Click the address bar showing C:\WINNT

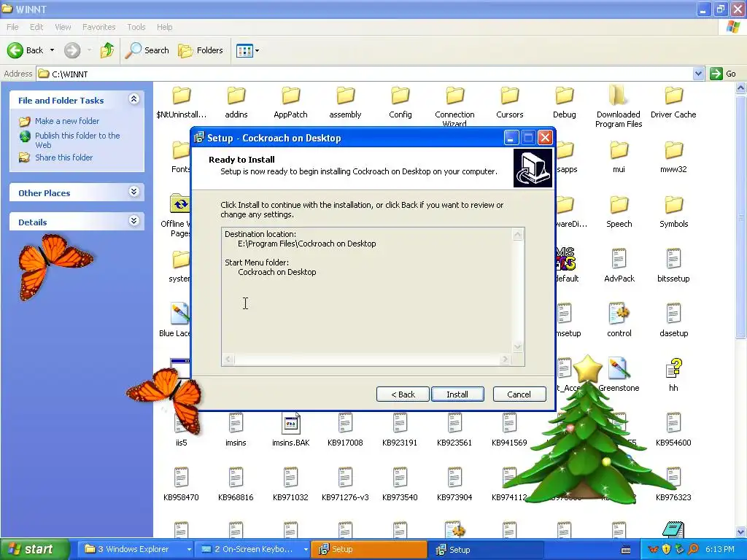tap(365, 74)
